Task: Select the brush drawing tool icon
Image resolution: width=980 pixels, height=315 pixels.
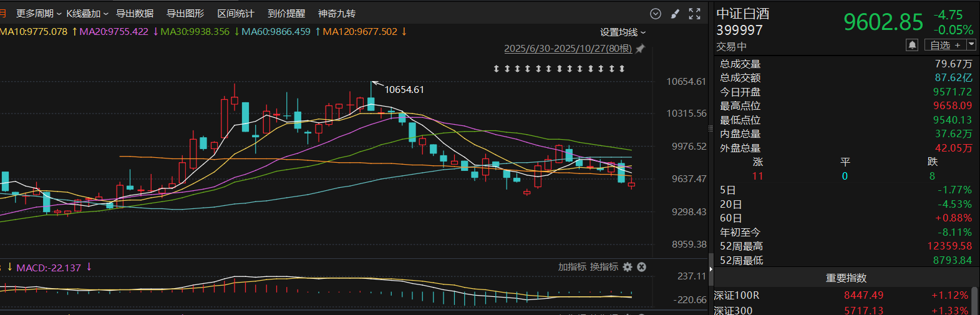Action: point(675,14)
